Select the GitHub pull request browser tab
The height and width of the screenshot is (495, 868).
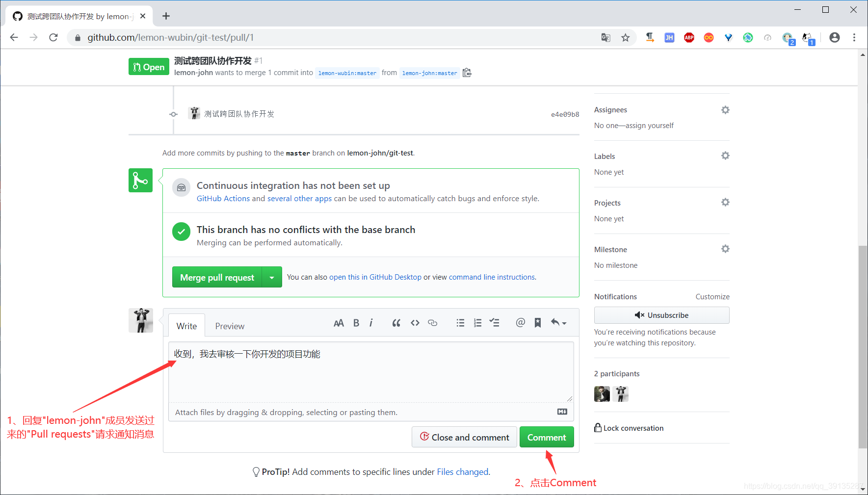pos(79,16)
